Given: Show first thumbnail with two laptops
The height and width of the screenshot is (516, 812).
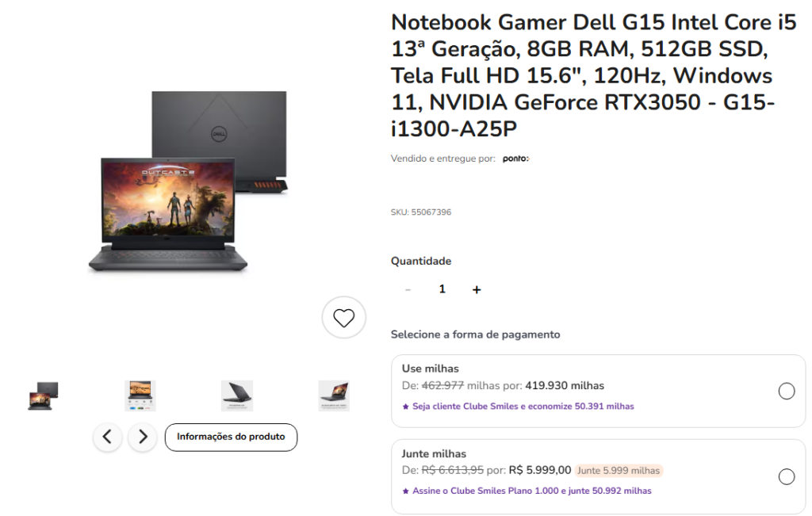Looking at the screenshot, I should (43, 396).
